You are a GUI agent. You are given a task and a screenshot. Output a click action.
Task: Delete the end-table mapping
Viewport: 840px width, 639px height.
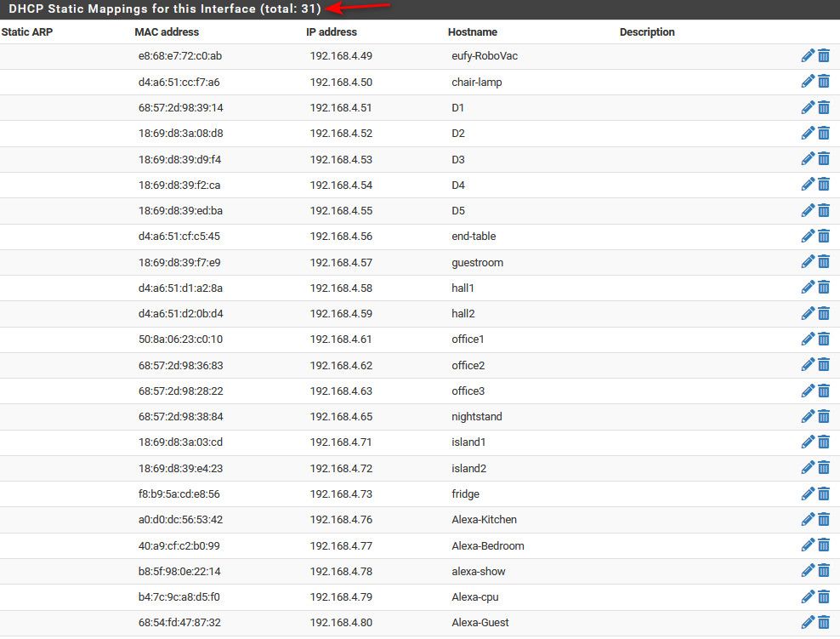pos(823,236)
